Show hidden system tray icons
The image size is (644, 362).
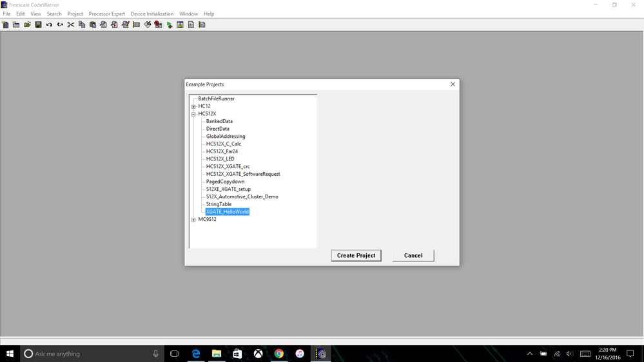530,354
